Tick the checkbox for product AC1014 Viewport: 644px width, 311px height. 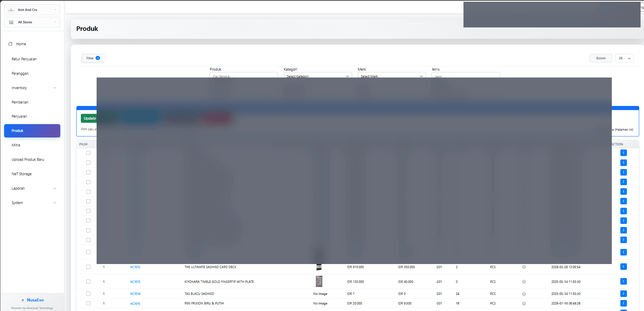(x=88, y=294)
